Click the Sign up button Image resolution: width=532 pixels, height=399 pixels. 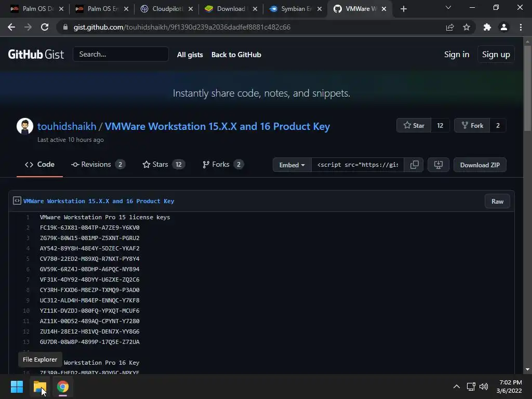496,54
